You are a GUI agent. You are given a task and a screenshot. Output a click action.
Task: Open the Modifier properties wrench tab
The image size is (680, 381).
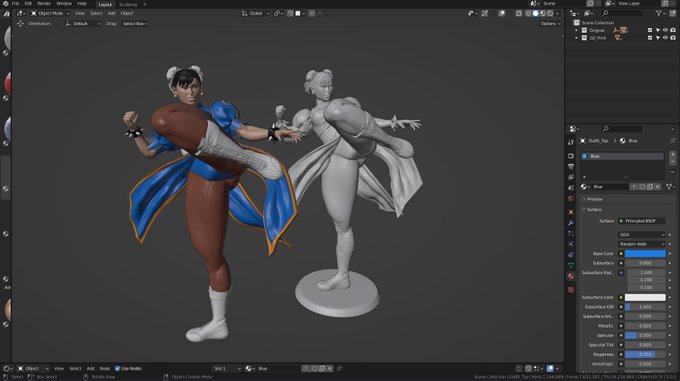pyautogui.click(x=571, y=223)
